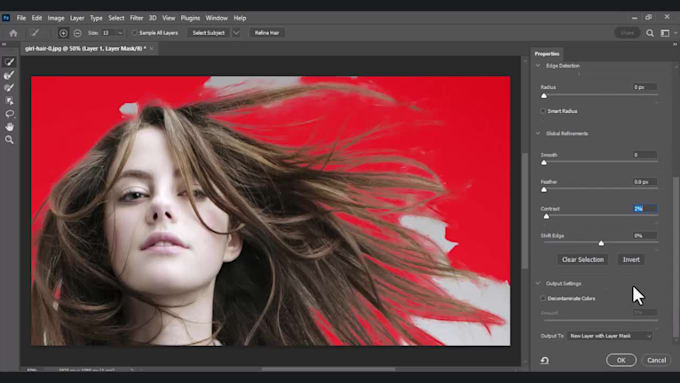The height and width of the screenshot is (383, 680).
Task: Open Select Subject dropdown arrow
Action: pos(236,33)
